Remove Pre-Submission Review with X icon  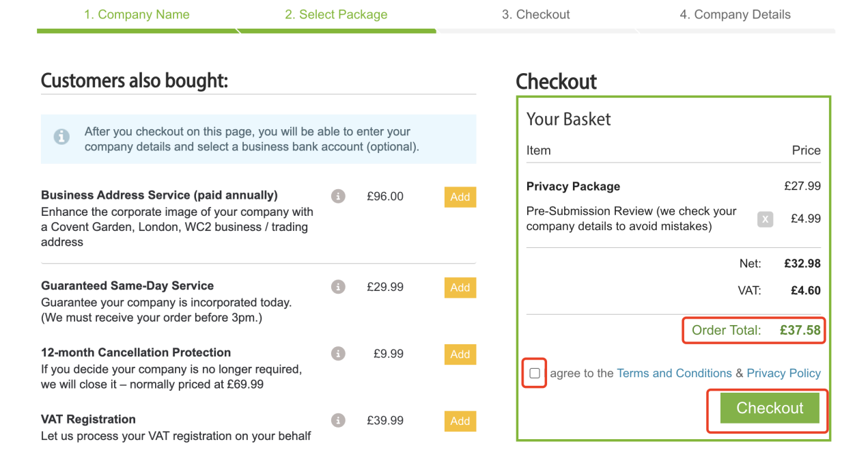(765, 219)
